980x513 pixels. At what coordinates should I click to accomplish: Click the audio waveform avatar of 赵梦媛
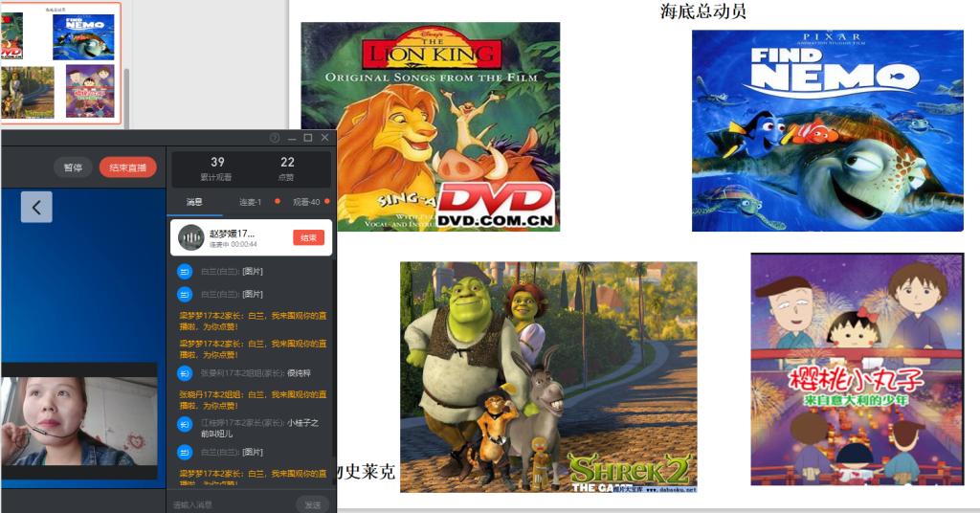tap(190, 237)
